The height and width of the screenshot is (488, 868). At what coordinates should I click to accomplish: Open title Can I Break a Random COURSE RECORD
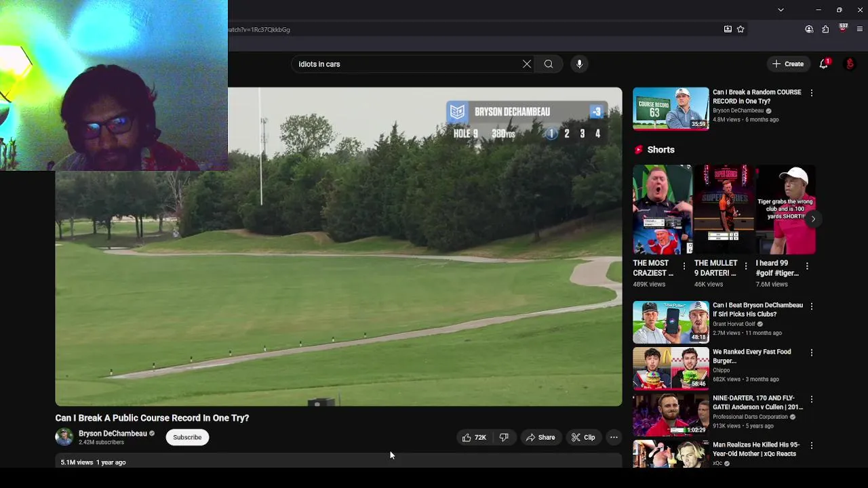[x=757, y=97]
